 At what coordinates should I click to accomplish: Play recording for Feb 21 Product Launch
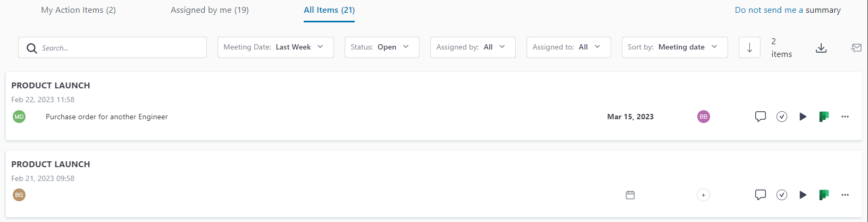tap(803, 195)
